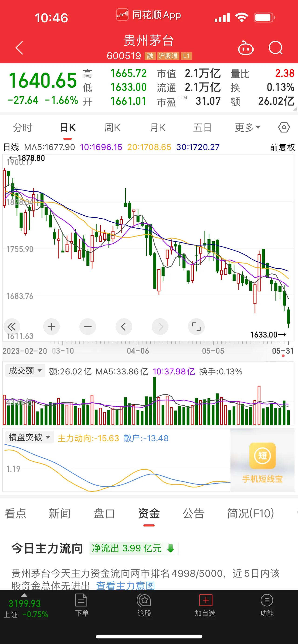
Task: Tap the 融 margin badge
Action: click(x=150, y=56)
